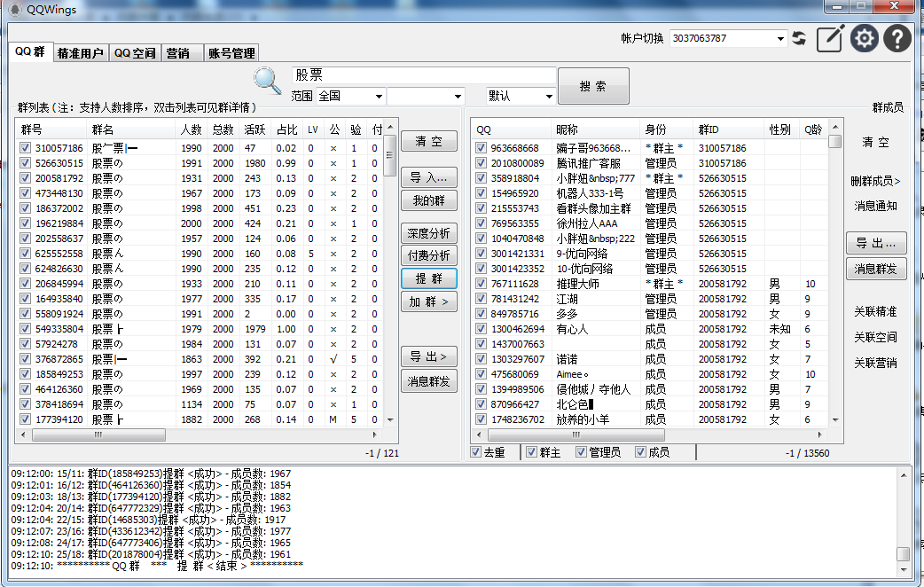Image resolution: width=924 pixels, height=587 pixels.
Task: Click the 我的群 button
Action: 428,201
